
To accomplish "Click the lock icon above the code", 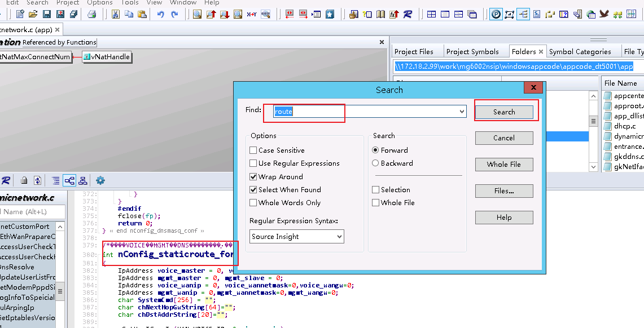I will [24, 180].
